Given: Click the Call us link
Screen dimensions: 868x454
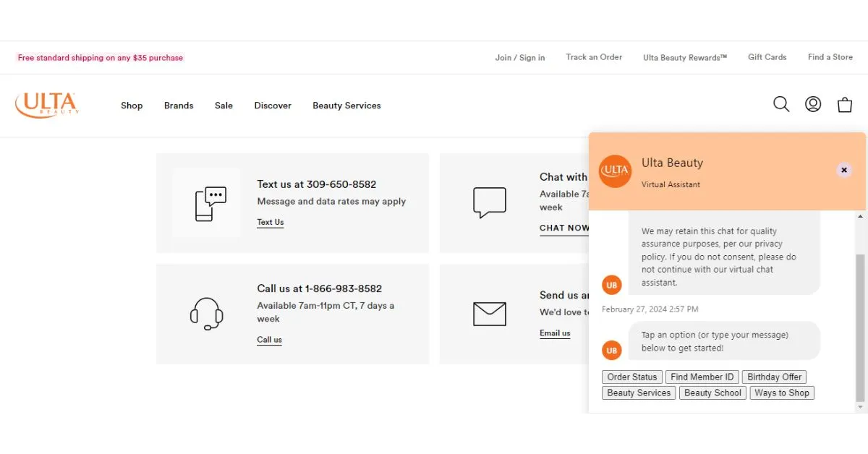Looking at the screenshot, I should 269,340.
